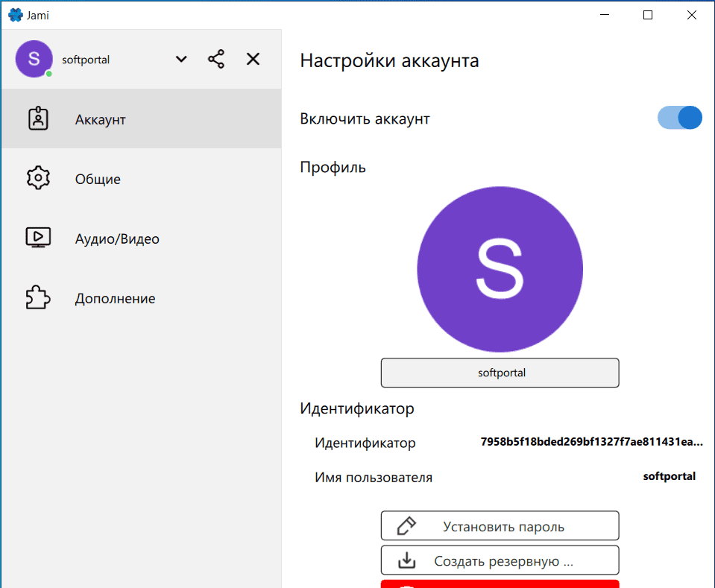Image resolution: width=715 pixels, height=588 pixels.
Task: Expand the softportal account dropdown chevron
Action: coord(181,60)
